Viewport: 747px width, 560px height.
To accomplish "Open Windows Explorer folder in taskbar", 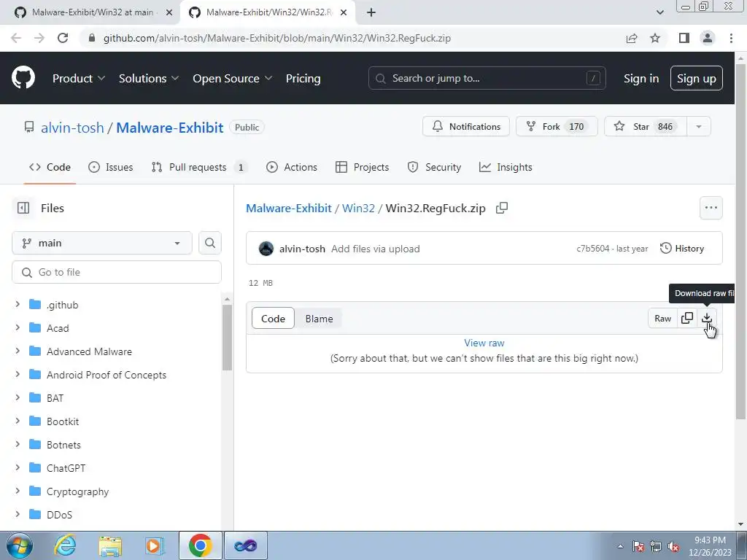I will [110, 545].
